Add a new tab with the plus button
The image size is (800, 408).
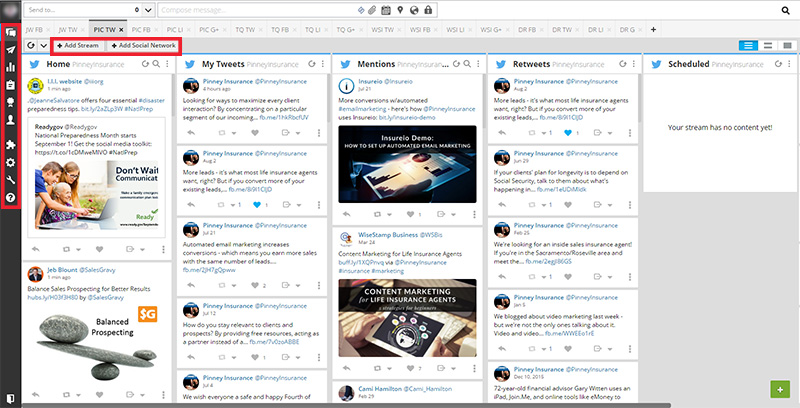point(653,30)
